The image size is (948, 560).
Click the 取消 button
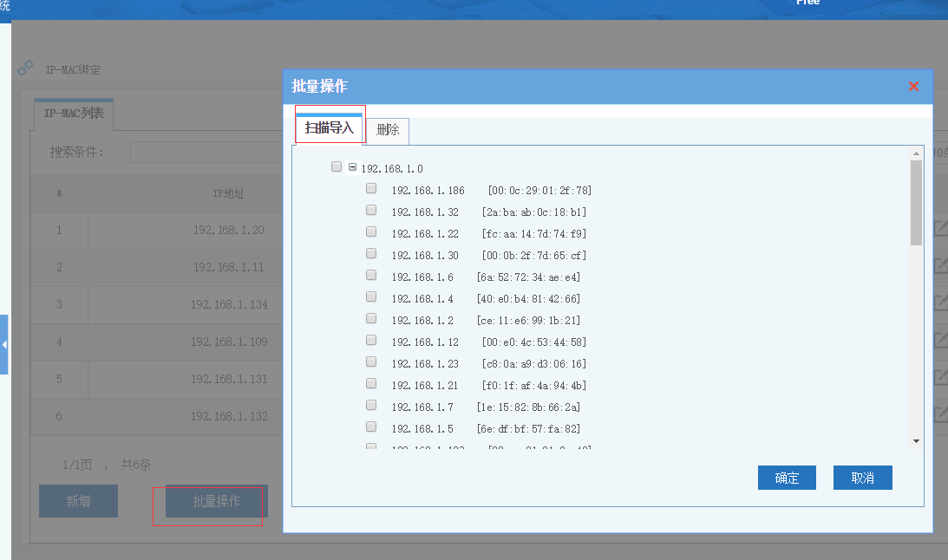click(x=862, y=478)
